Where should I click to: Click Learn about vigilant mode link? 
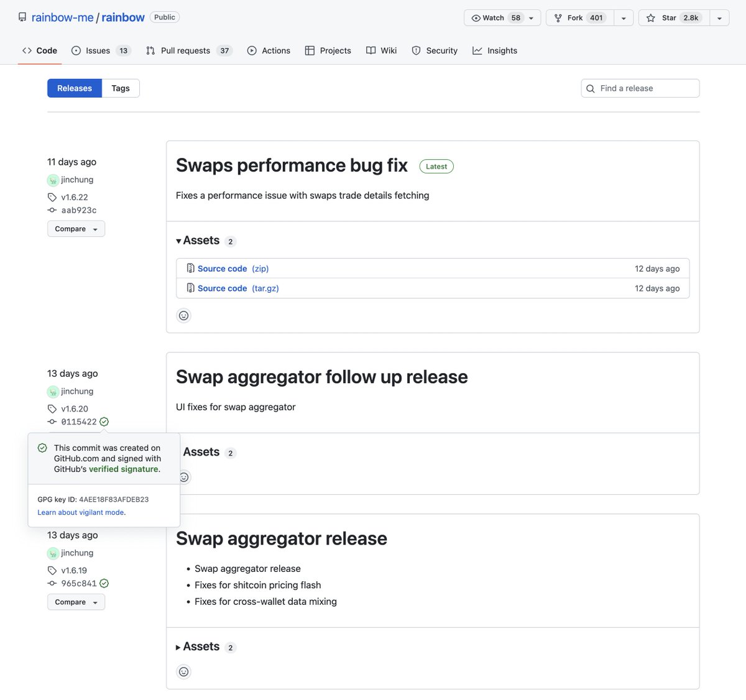[80, 512]
